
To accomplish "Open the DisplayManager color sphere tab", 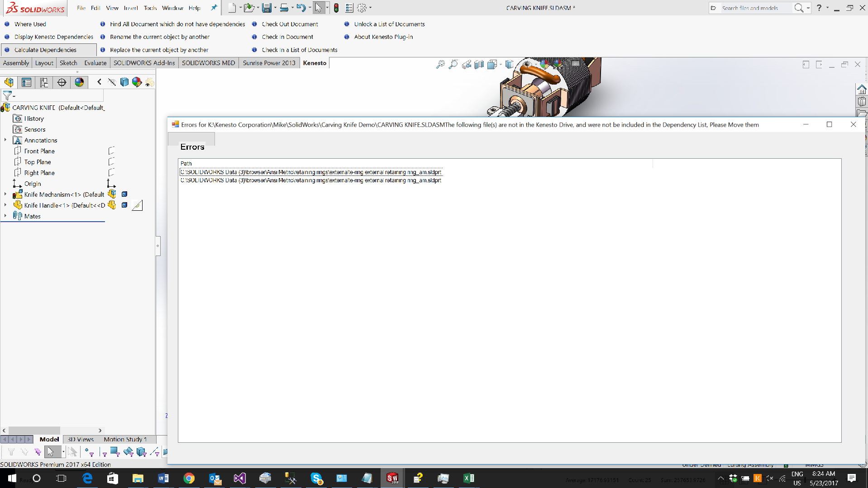I will pyautogui.click(x=79, y=82).
